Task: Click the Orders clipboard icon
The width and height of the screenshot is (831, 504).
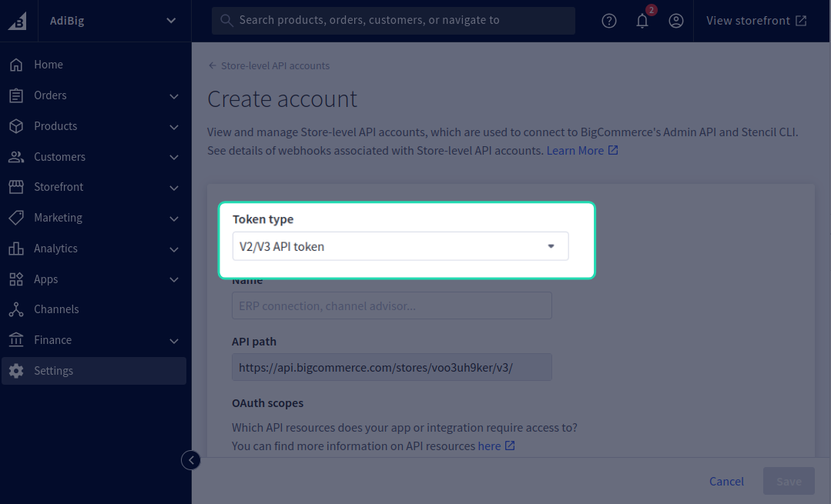Action: (x=16, y=95)
